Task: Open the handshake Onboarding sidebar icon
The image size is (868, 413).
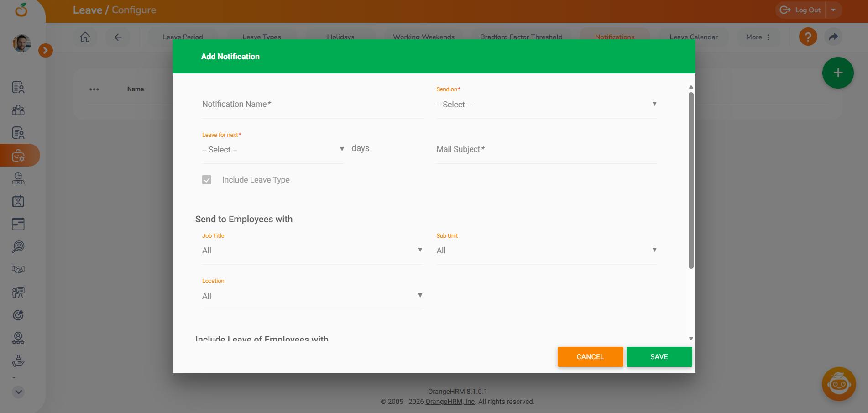Action: 18,270
